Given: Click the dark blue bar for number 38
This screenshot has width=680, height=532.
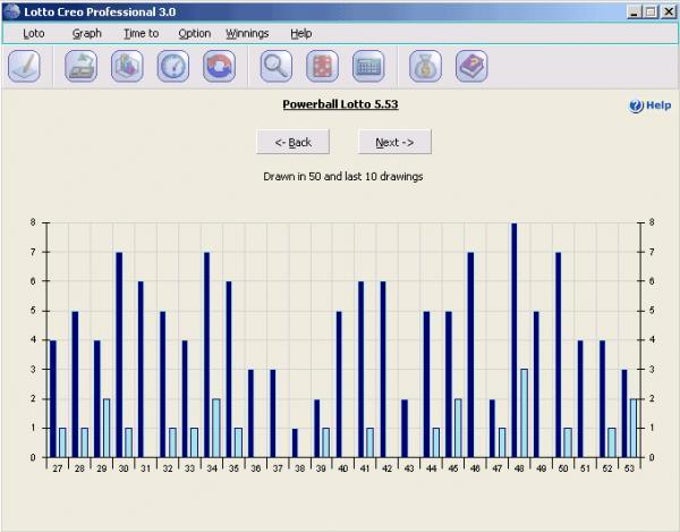Looking at the screenshot, I should pyautogui.click(x=295, y=443).
